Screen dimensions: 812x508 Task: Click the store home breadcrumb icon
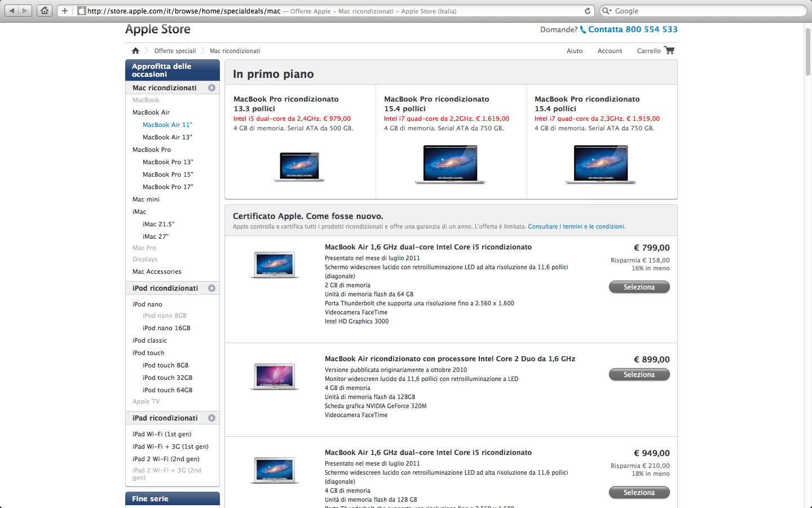pyautogui.click(x=135, y=51)
